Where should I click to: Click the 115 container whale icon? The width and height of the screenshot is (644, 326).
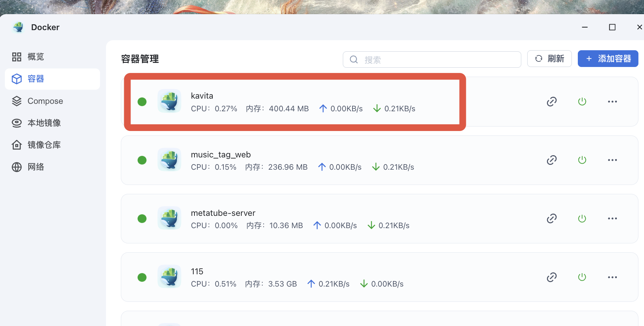[170, 277]
